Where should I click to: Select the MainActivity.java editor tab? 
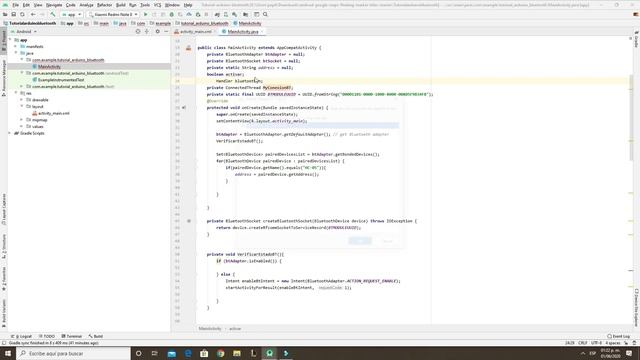(x=242, y=31)
